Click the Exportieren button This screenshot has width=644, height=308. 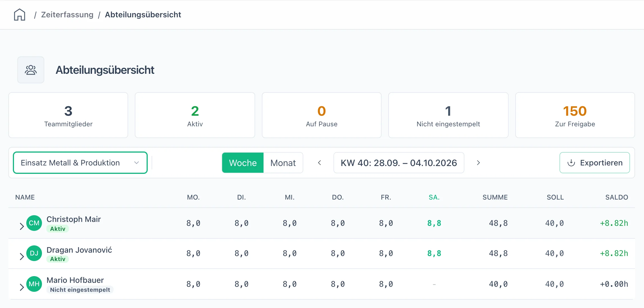(x=595, y=163)
